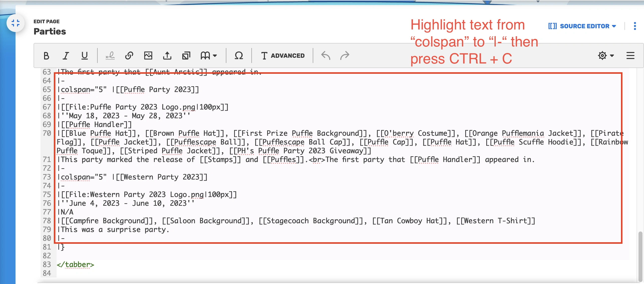The height and width of the screenshot is (284, 644).
Task: Undo the last edit
Action: (x=326, y=55)
